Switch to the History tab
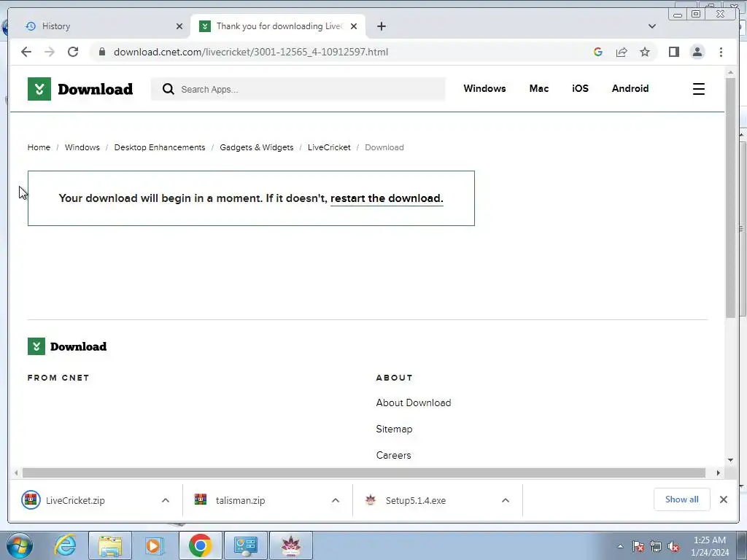 tap(99, 26)
